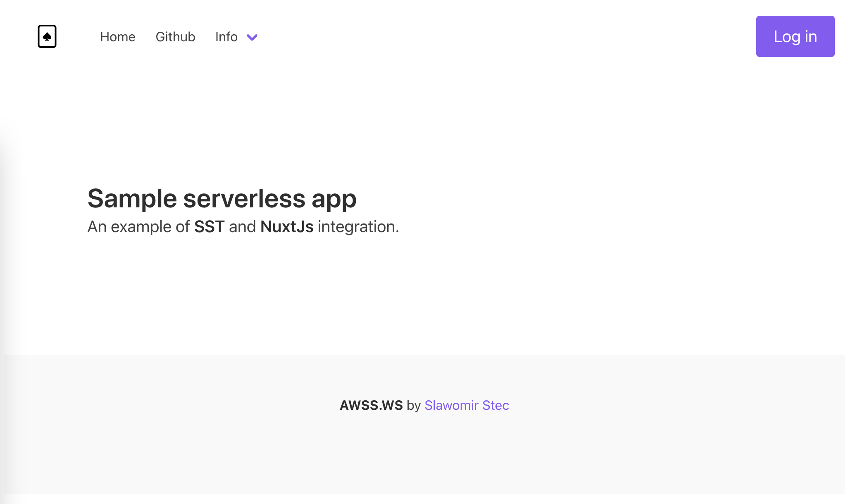Click the word integration in subtitle

pyautogui.click(x=356, y=227)
